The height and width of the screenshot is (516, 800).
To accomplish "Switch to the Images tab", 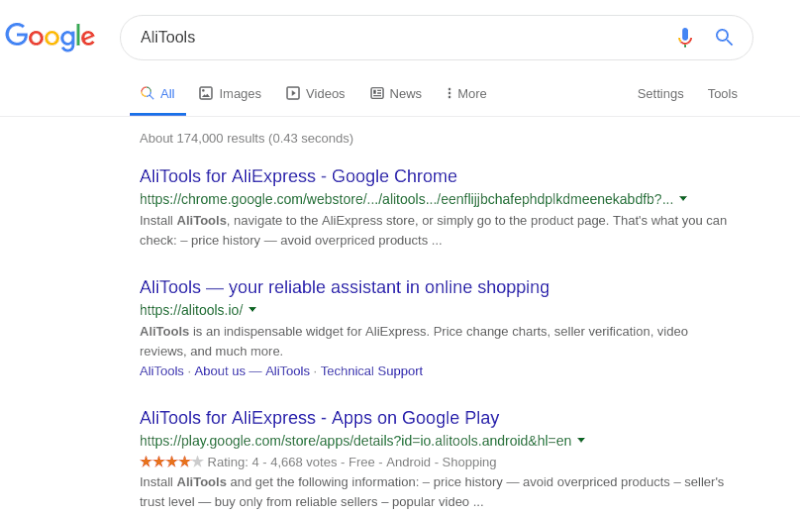I will pyautogui.click(x=230, y=94).
